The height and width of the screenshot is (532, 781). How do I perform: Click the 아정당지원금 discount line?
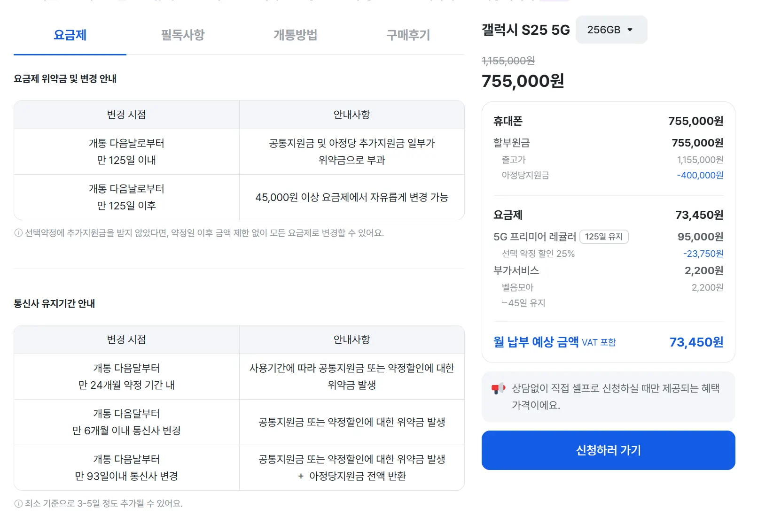(525, 175)
